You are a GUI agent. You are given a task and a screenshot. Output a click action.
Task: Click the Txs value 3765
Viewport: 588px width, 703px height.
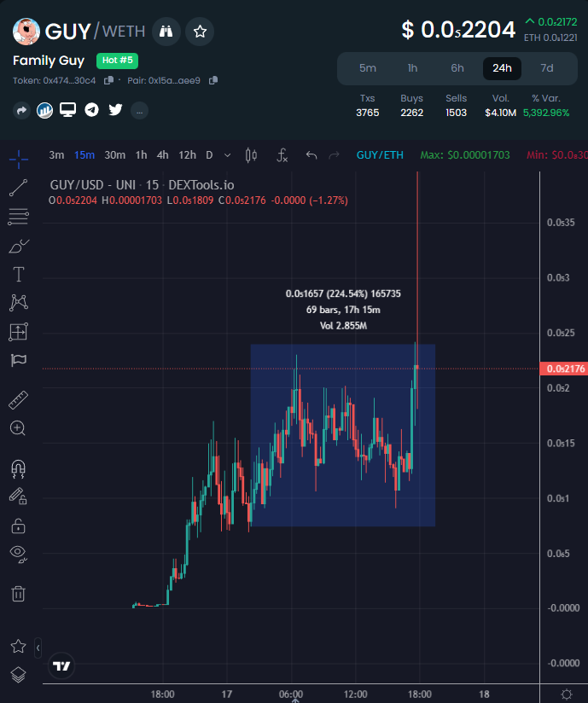[367, 113]
